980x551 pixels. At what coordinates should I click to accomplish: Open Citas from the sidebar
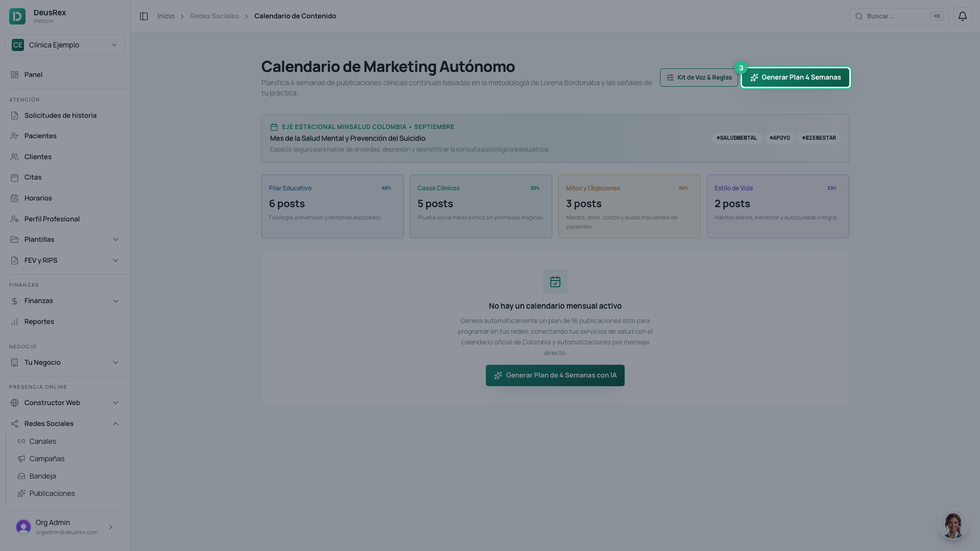pos(65,178)
